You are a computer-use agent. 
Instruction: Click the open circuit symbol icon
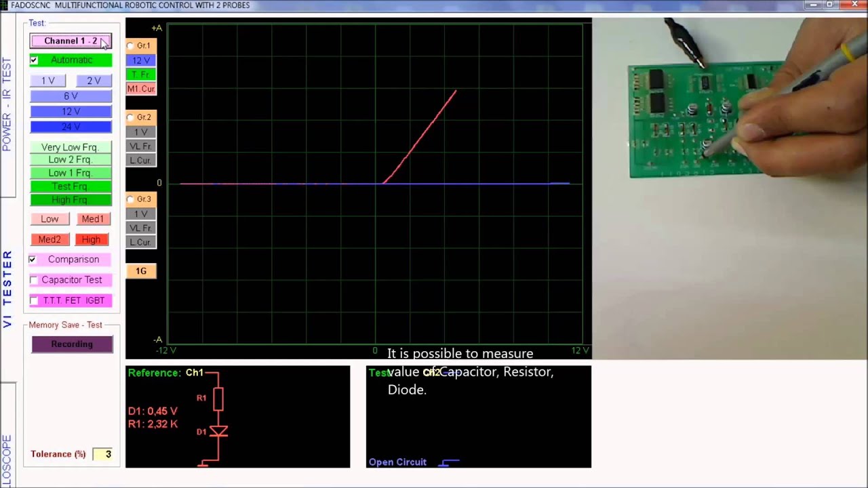tap(449, 462)
